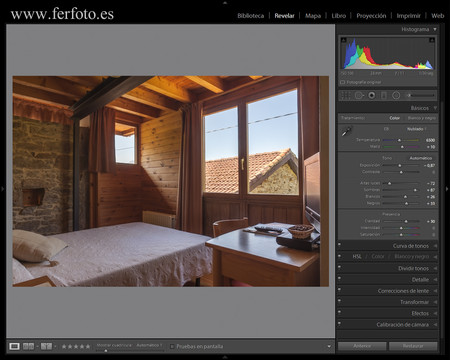Open the Biblioteca module
Viewport: 450px width, 360px height.
(251, 16)
